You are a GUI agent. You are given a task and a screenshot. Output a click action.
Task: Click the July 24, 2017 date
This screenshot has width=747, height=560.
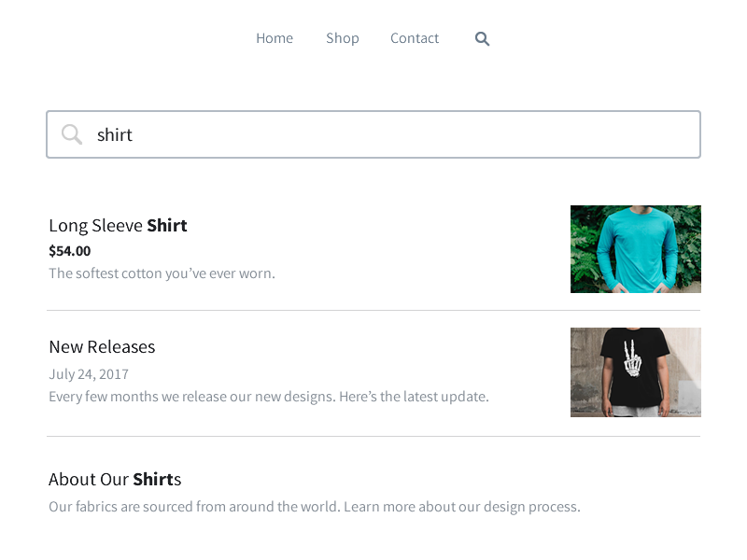pos(89,374)
